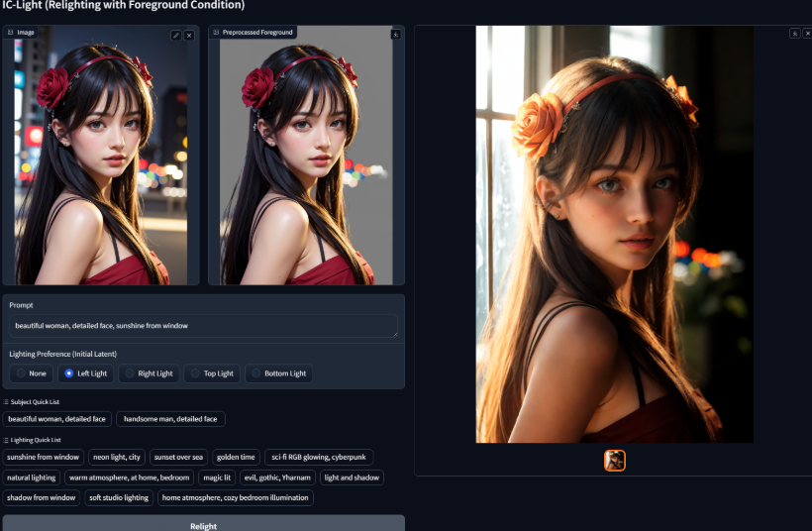Screen dimensions: 812x531
Task: Download the Preprocessed Foreground image
Action: pyautogui.click(x=396, y=35)
